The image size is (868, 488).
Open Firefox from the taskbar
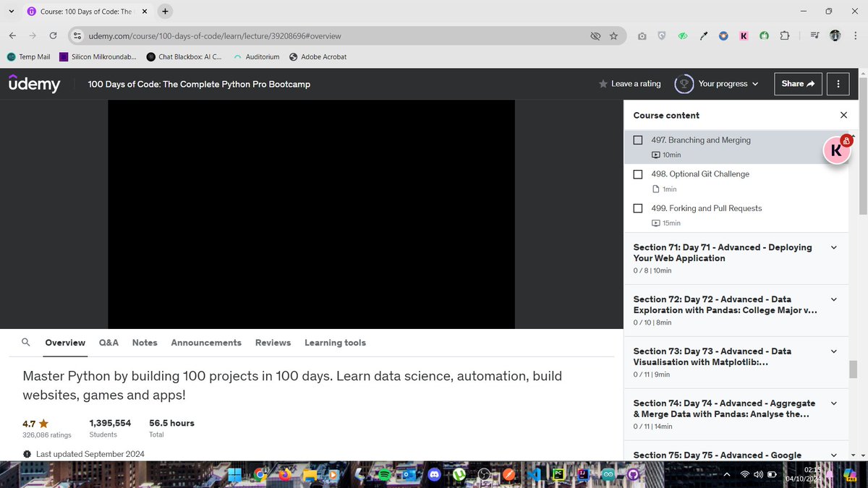pyautogui.click(x=285, y=475)
